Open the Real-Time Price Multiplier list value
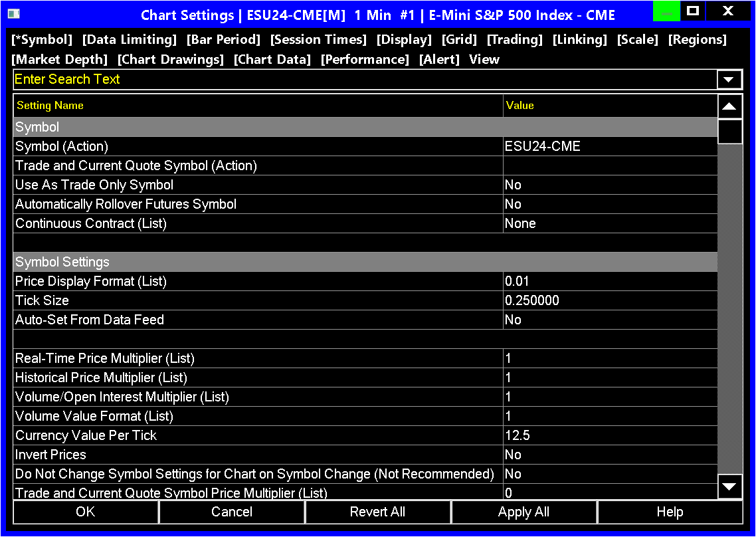 pos(610,358)
